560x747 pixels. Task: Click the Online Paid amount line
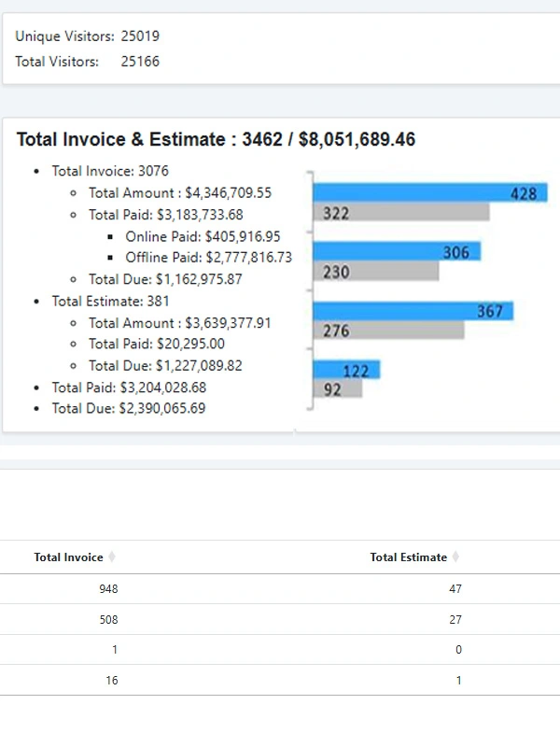pos(203,236)
